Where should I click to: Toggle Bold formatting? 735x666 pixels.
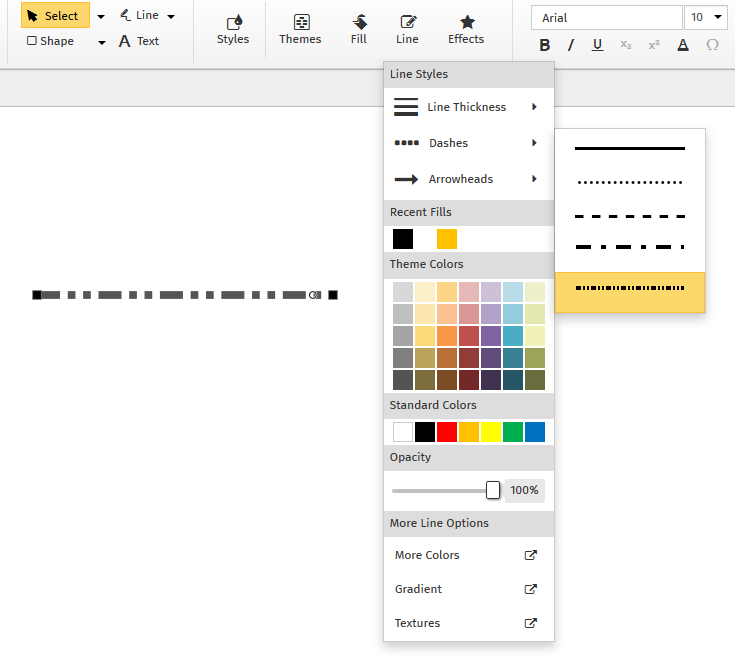(x=545, y=45)
